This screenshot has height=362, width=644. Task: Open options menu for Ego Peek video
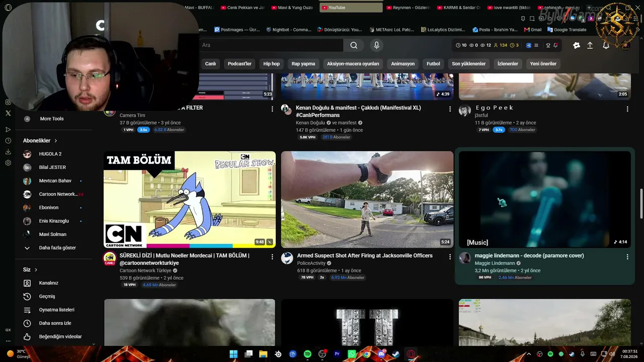[x=627, y=109]
